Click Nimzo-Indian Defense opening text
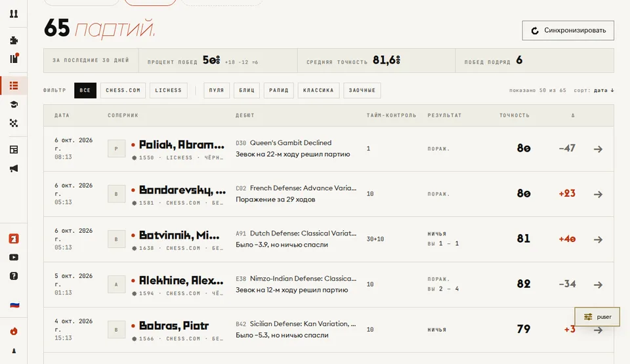Screen dimensions: 630x364 pos(303,279)
